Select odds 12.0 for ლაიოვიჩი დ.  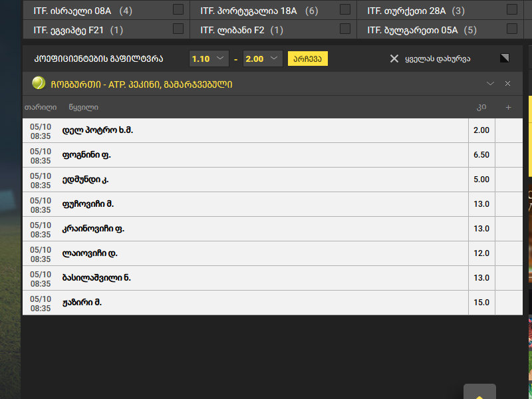click(481, 253)
